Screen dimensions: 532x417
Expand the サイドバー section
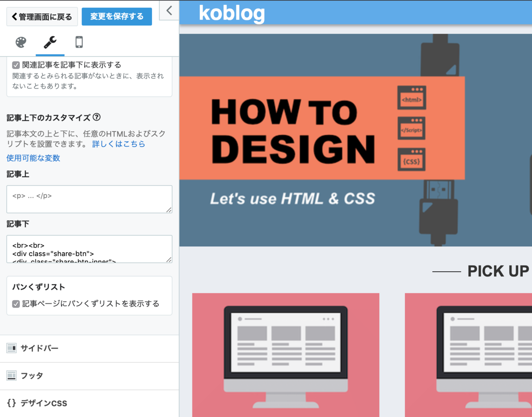click(89, 348)
